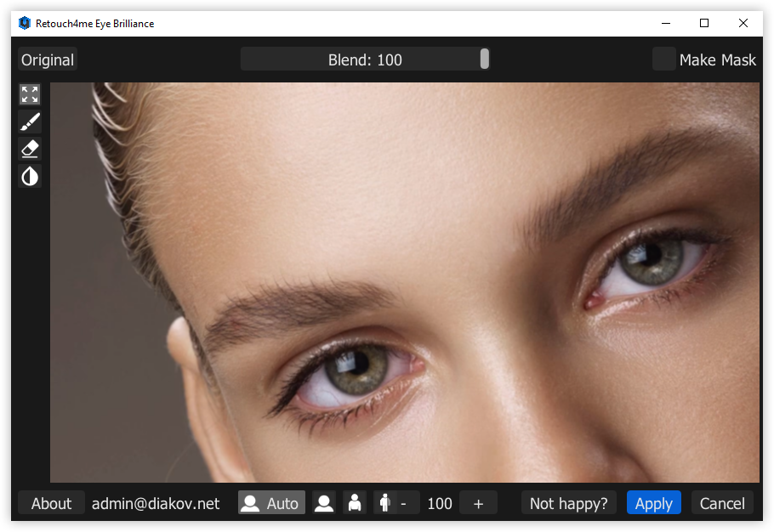This screenshot has width=774, height=532.
Task: Toggle the Auto scale mode button
Action: 271,503
